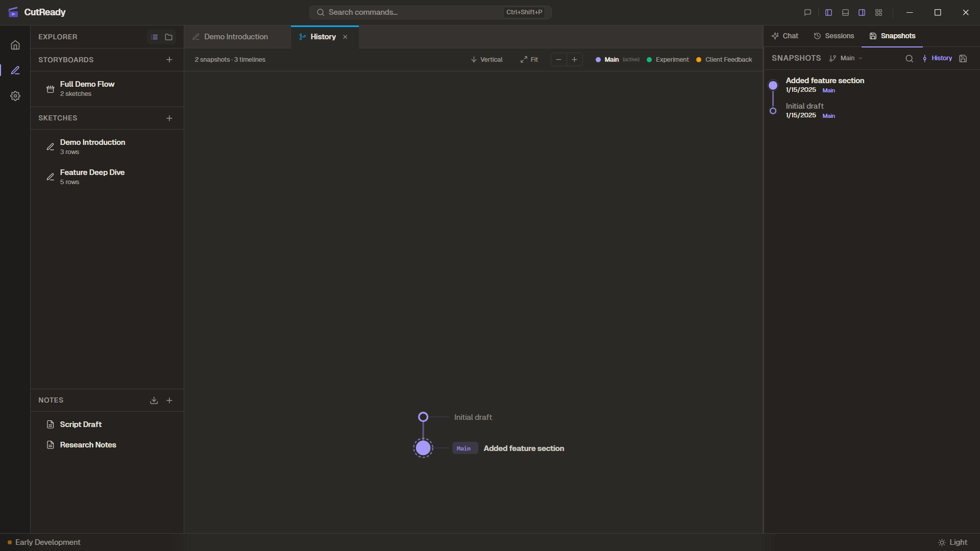This screenshot has width=980, height=551.
Task: Select the Experiment timeline green dot
Action: point(649,60)
